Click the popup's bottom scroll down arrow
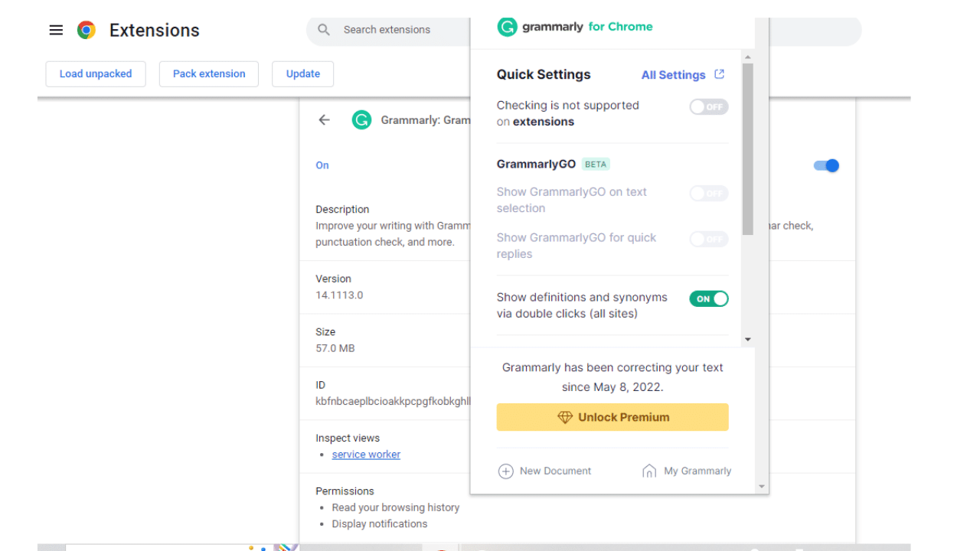The image size is (980, 551). click(761, 487)
